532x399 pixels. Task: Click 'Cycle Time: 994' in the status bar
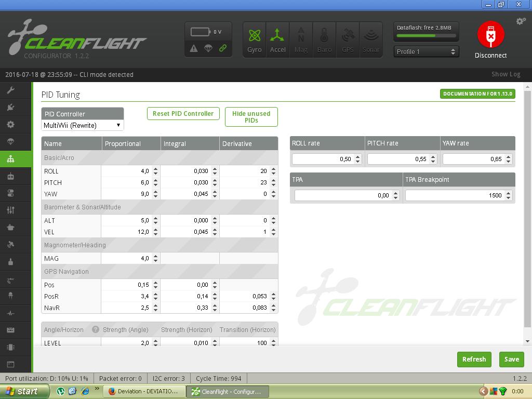[219, 378]
